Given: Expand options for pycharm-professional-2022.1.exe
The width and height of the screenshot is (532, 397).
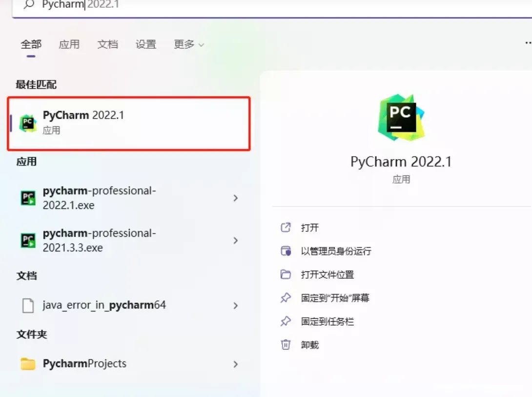Looking at the screenshot, I should click(236, 198).
